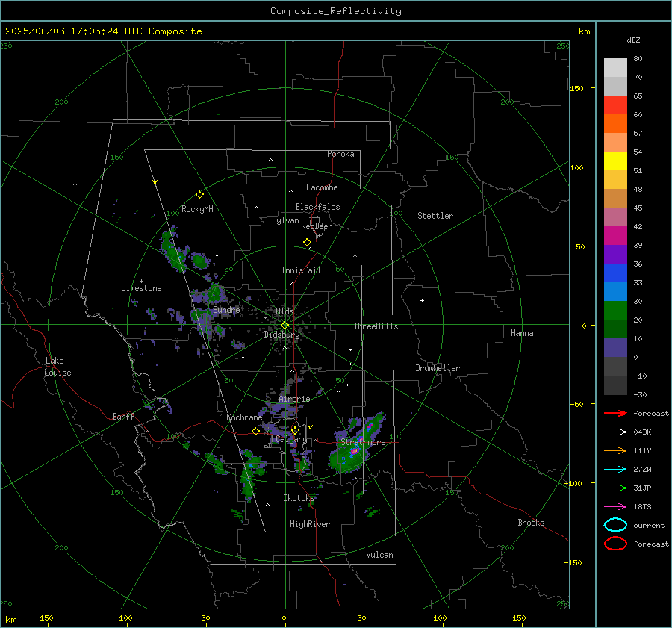Click the Vulcan city label
Image resolution: width=672 pixels, height=628 pixels.
coord(380,555)
